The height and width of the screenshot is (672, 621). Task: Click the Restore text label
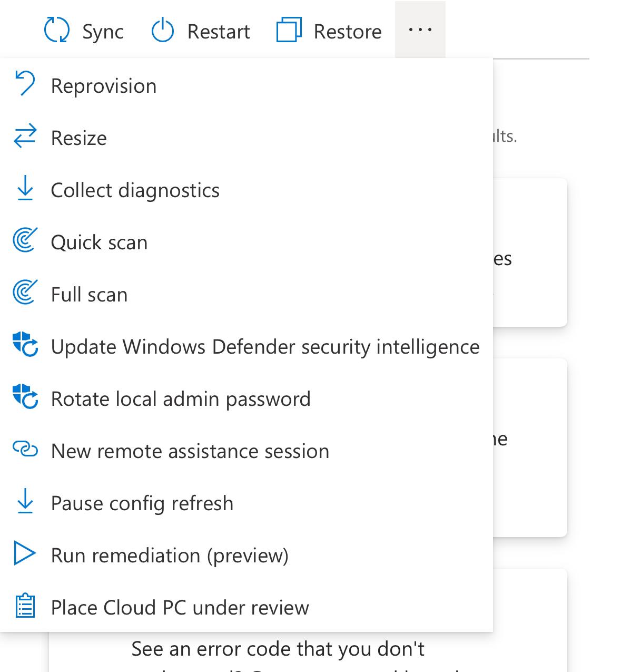point(348,32)
